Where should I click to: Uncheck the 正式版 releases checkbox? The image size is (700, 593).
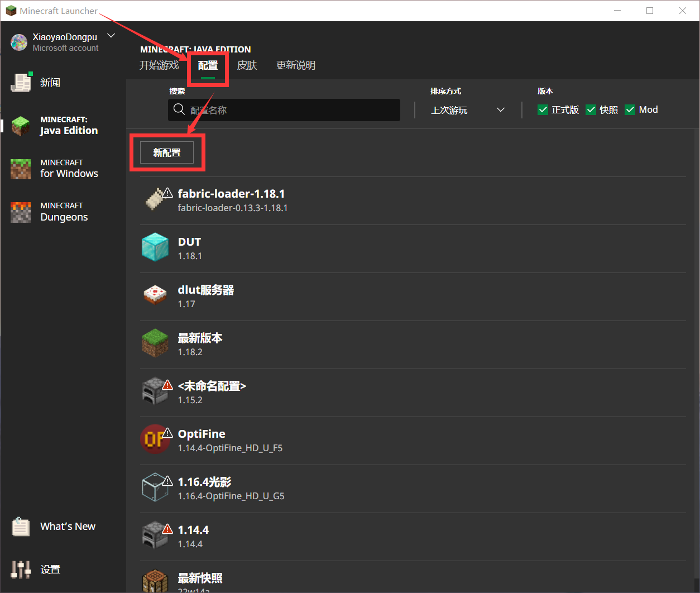(543, 110)
